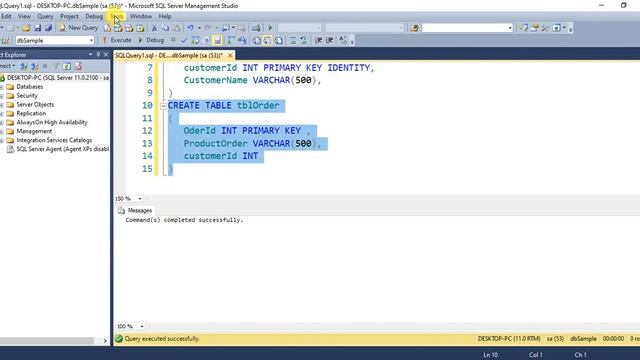Click the 'tblOrder' table name in editor
The image size is (640, 360).
[x=258, y=106]
